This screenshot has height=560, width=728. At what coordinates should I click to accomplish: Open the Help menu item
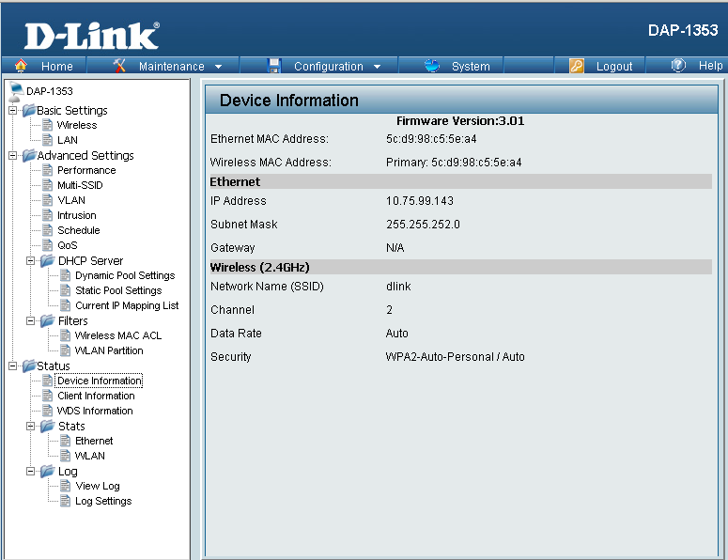pyautogui.click(x=711, y=66)
